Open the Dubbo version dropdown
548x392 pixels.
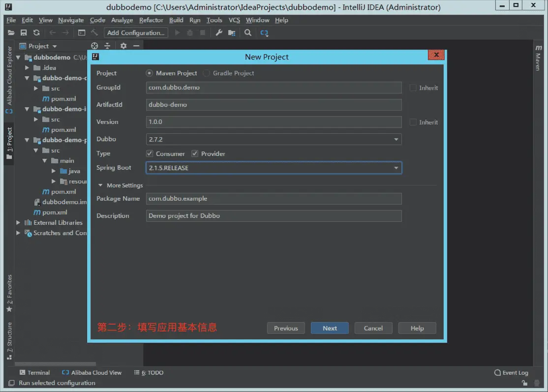pos(396,139)
